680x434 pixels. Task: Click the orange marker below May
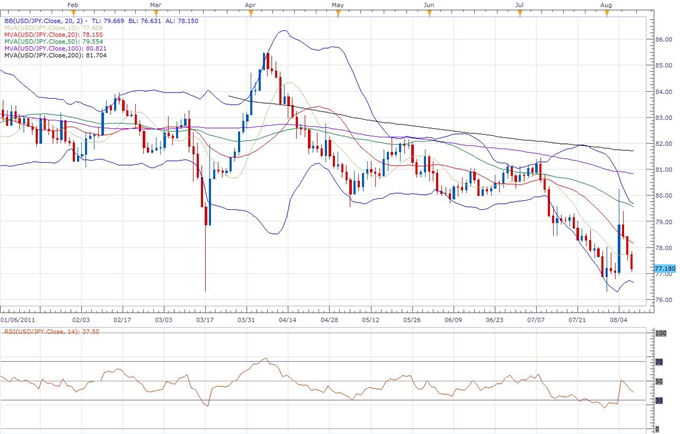338,13
